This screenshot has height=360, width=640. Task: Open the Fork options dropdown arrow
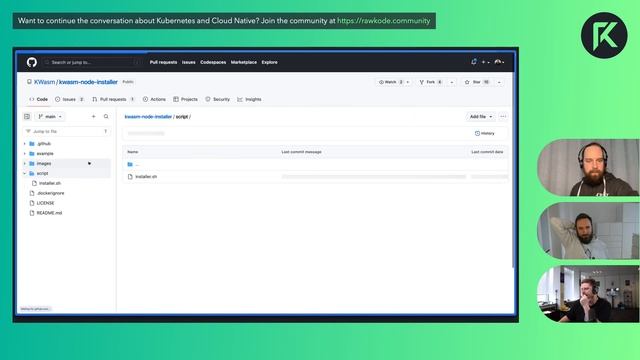pyautogui.click(x=451, y=82)
